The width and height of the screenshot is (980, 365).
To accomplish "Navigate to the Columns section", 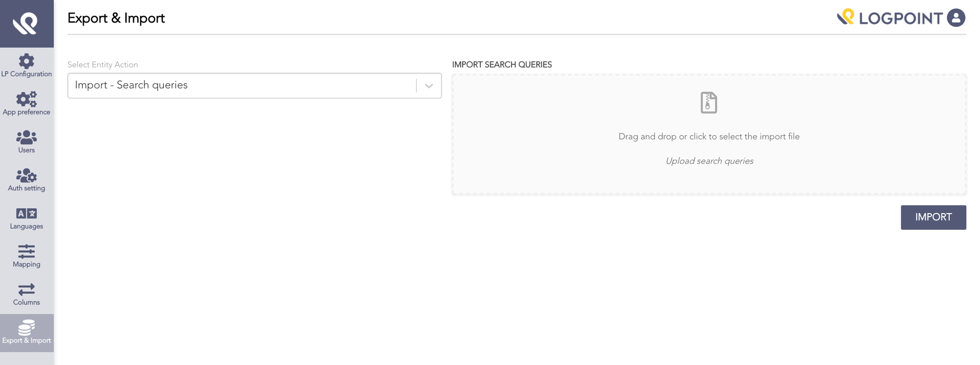I will pyautogui.click(x=26, y=294).
